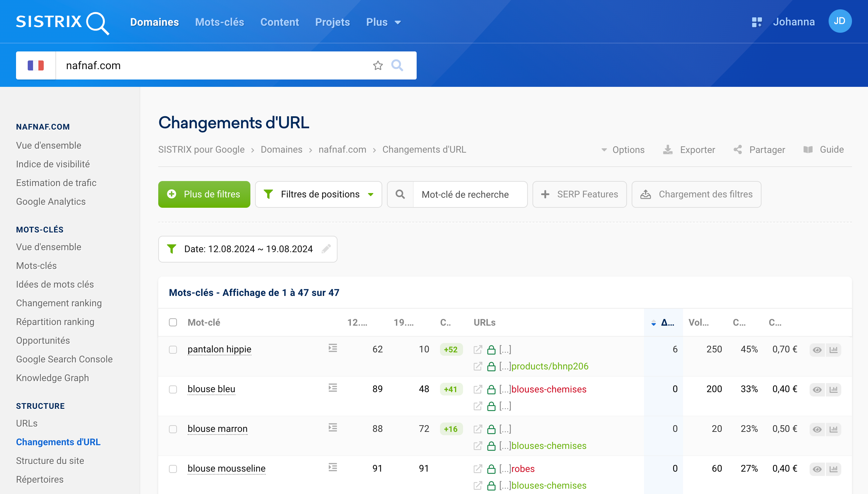
Task: Toggle SERP view eye for blouse bleu
Action: pos(817,389)
